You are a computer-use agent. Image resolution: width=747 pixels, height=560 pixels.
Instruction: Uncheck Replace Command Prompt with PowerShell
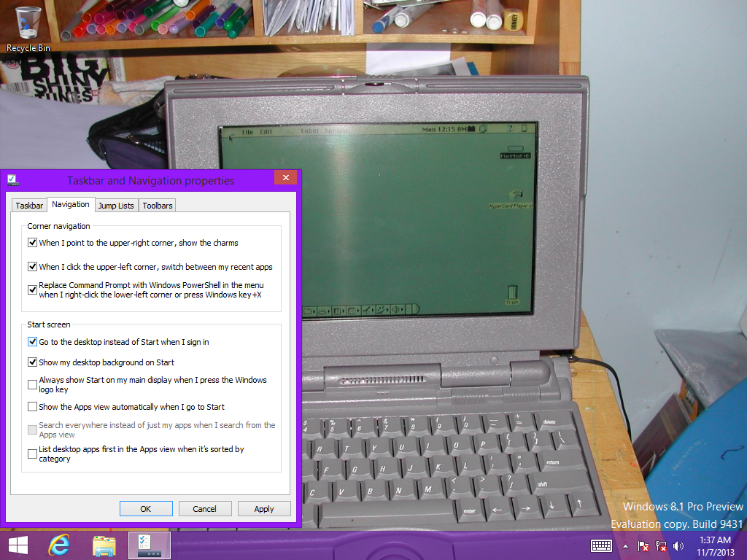(32, 290)
